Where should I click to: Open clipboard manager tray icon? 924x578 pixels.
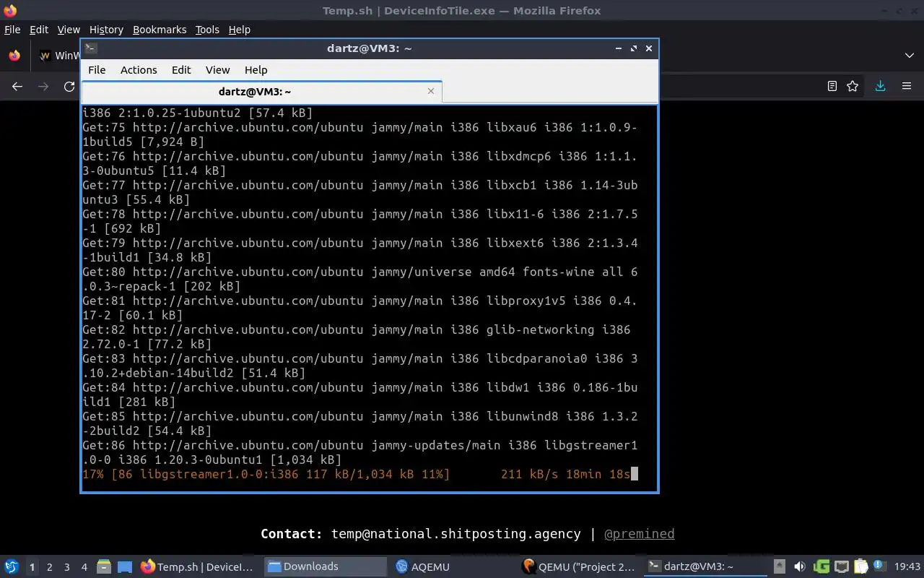coord(860,566)
